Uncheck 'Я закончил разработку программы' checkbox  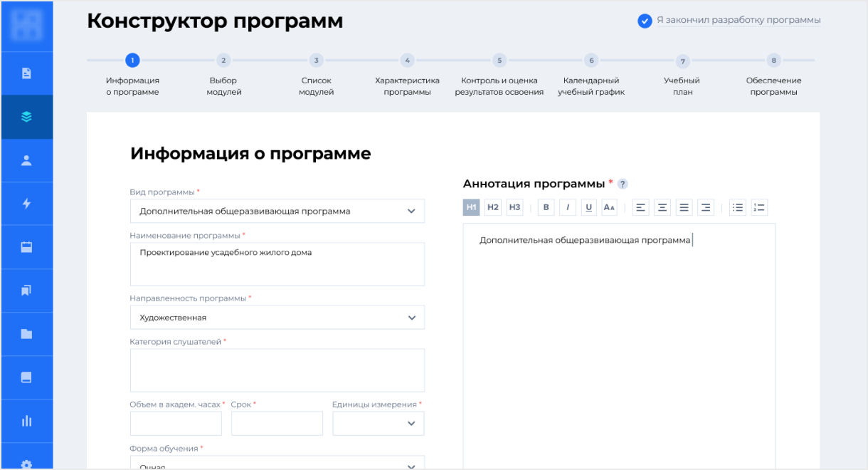coord(645,21)
